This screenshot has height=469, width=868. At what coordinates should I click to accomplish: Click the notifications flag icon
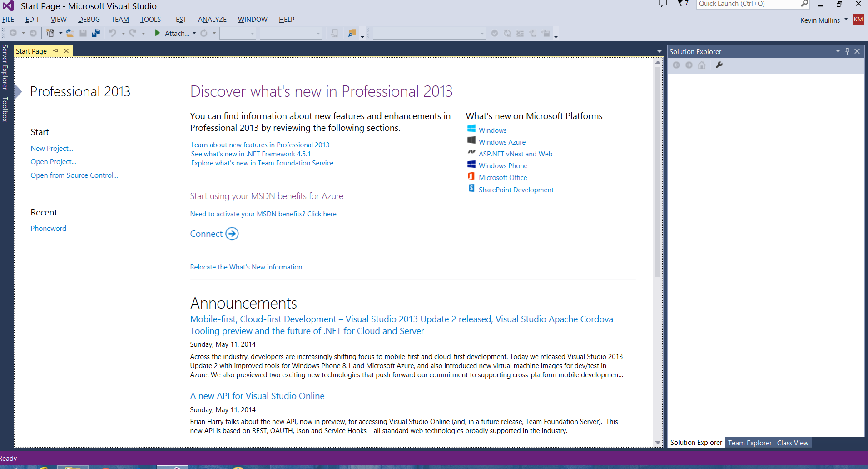[682, 4]
